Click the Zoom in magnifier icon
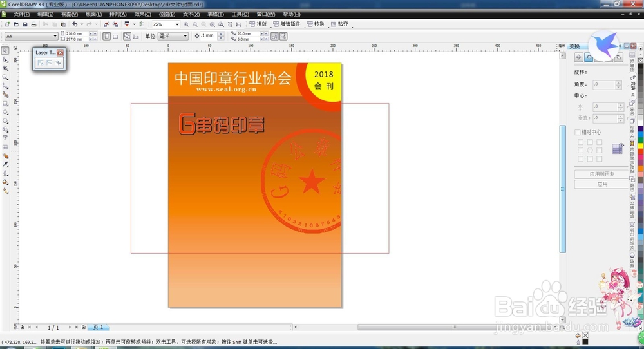The width and height of the screenshot is (644, 349). tap(187, 24)
